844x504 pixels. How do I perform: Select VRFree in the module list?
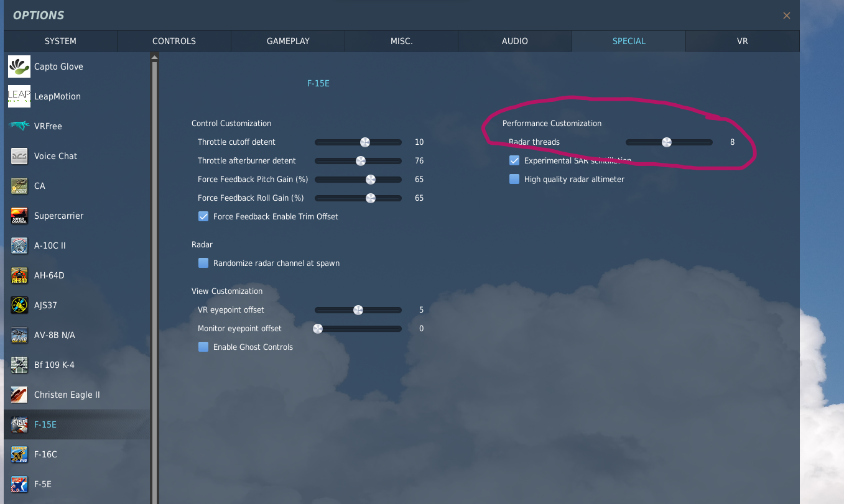pos(77,126)
